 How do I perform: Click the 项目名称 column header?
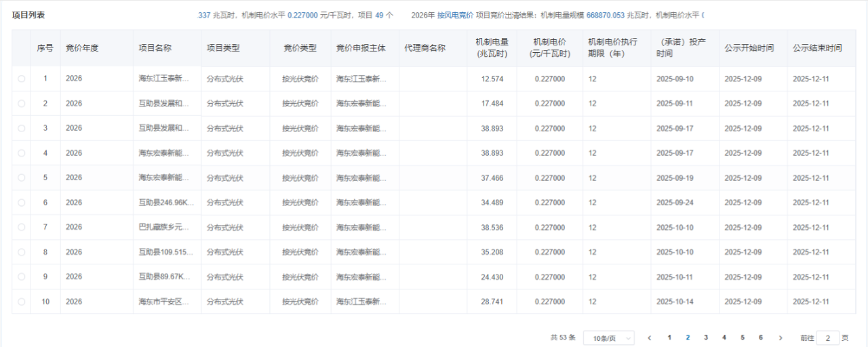pos(155,48)
